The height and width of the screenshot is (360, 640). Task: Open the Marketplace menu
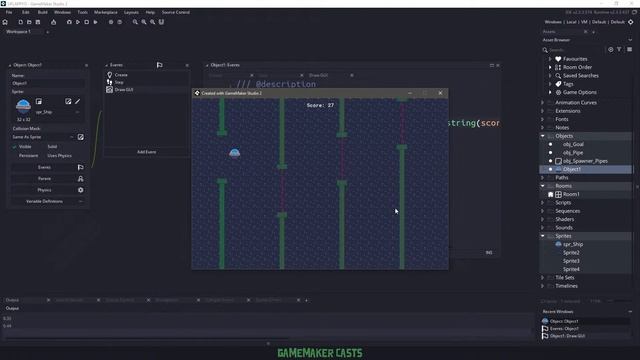point(106,12)
